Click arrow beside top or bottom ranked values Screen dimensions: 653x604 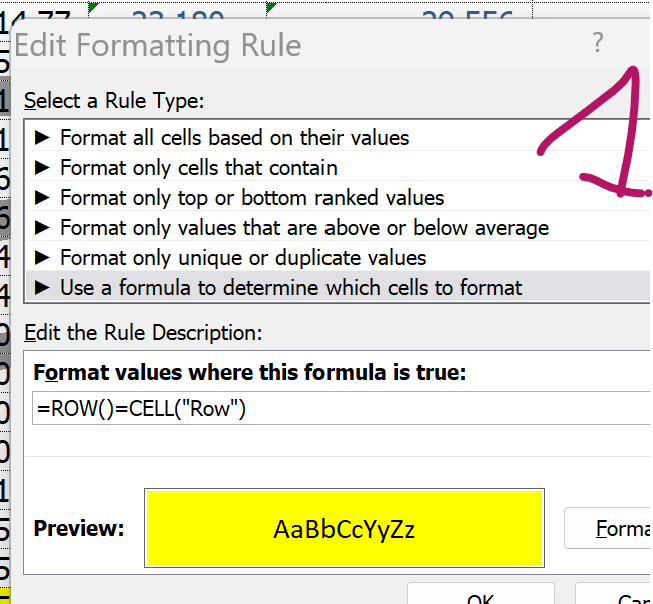(x=42, y=197)
